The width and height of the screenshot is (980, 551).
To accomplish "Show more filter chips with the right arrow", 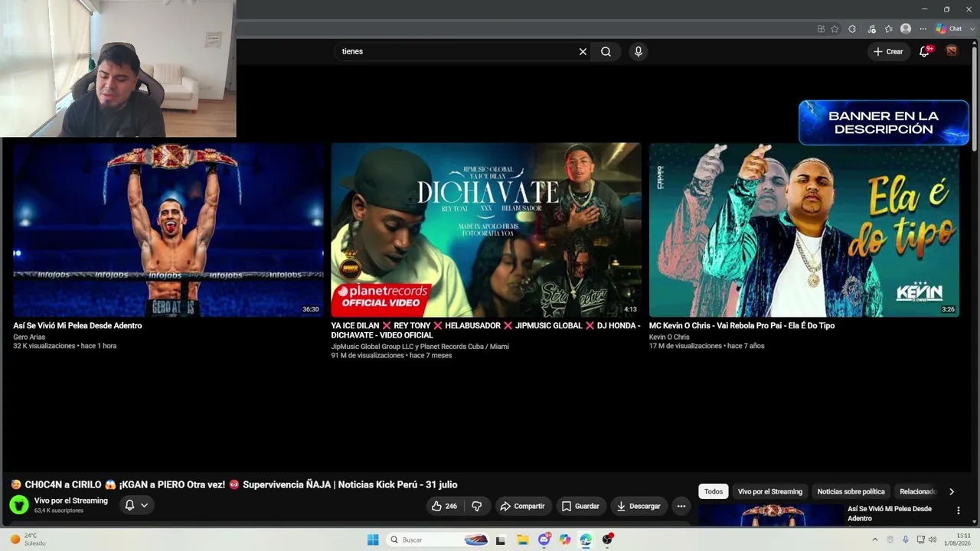I will click(x=952, y=491).
